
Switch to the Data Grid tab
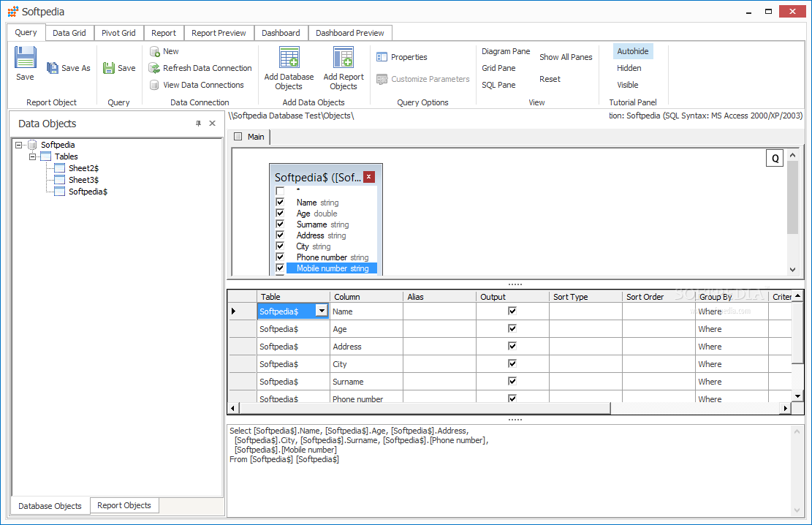coord(69,33)
